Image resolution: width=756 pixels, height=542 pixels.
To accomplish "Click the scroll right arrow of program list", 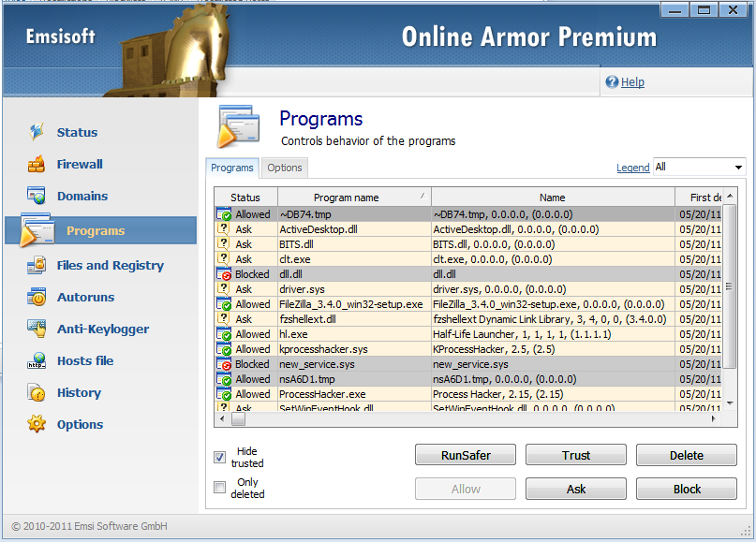I will 714,419.
